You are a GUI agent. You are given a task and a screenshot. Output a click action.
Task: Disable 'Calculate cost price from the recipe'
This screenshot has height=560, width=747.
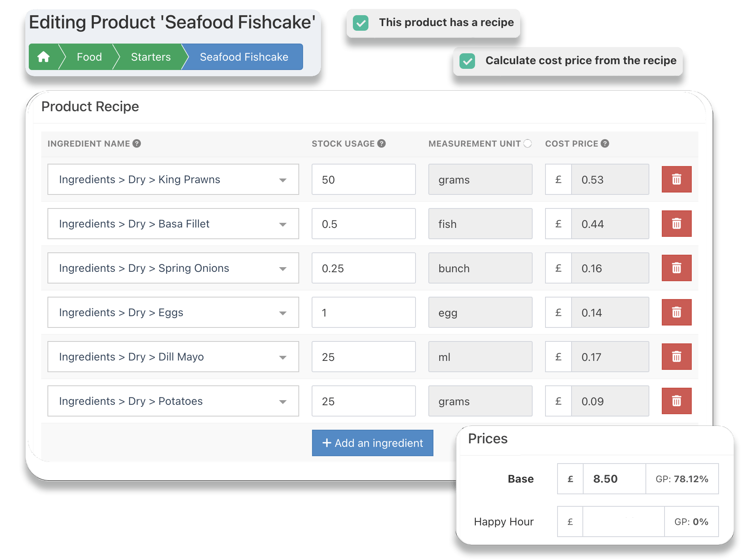pos(468,61)
